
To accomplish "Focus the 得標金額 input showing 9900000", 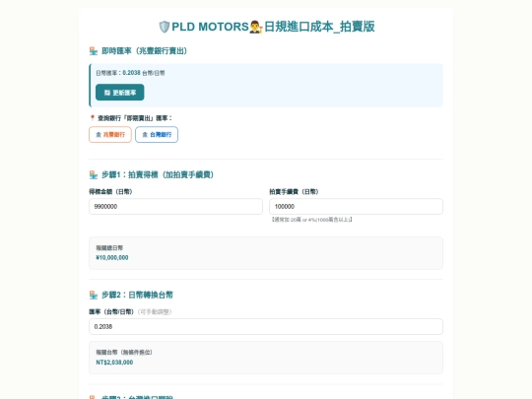I will (175, 206).
